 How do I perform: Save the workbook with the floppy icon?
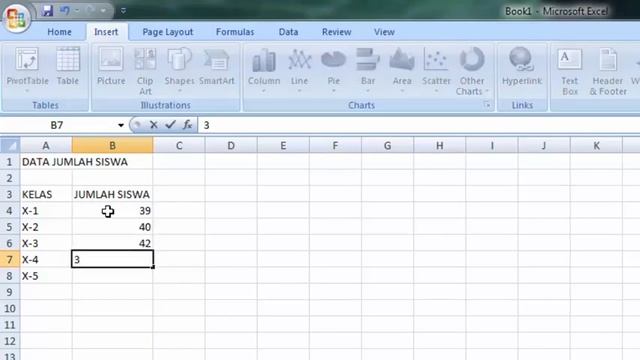[47, 11]
